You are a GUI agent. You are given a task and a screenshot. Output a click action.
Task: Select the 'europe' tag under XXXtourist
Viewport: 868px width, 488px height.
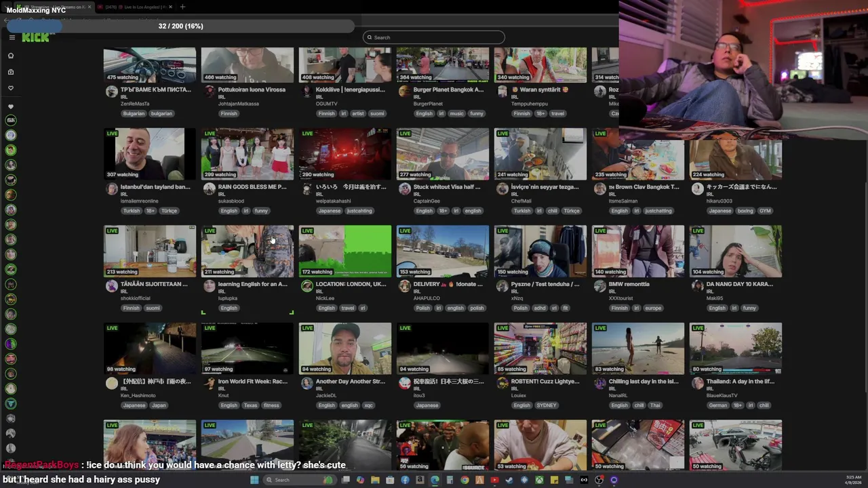click(x=652, y=308)
